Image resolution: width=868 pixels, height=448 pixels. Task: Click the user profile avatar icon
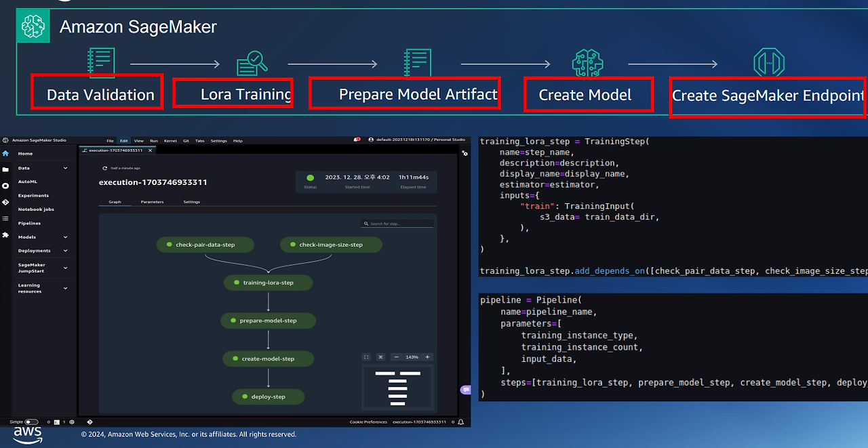click(370, 140)
